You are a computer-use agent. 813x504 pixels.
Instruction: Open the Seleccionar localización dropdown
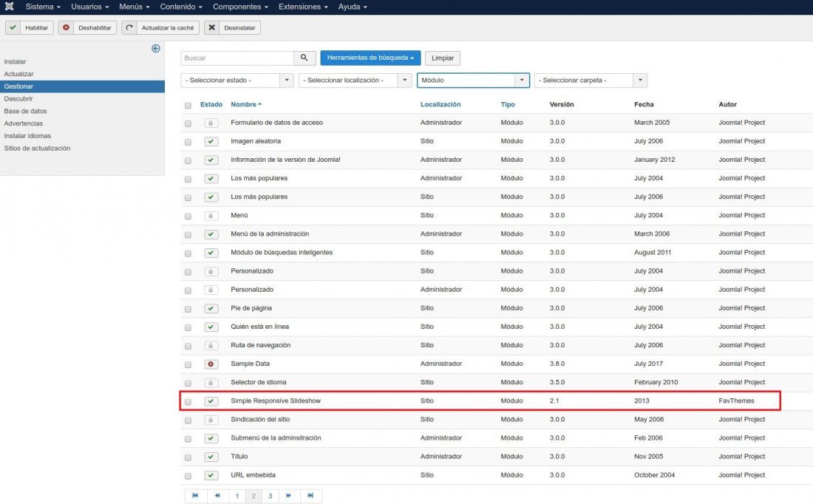[x=356, y=81]
